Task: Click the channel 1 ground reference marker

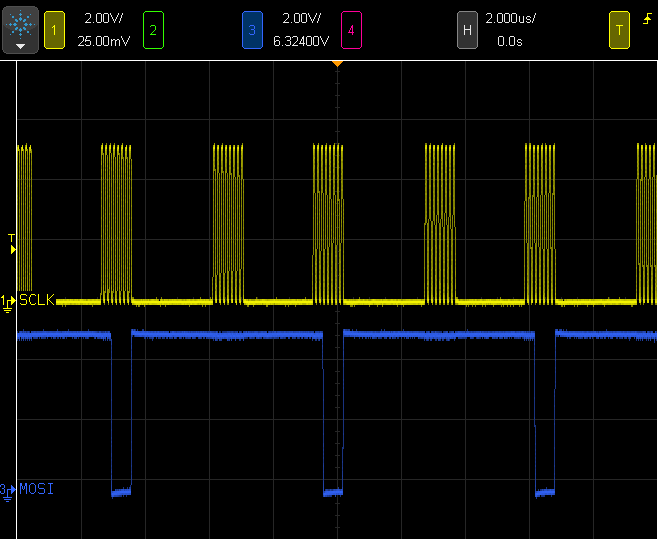Action: click(8, 301)
